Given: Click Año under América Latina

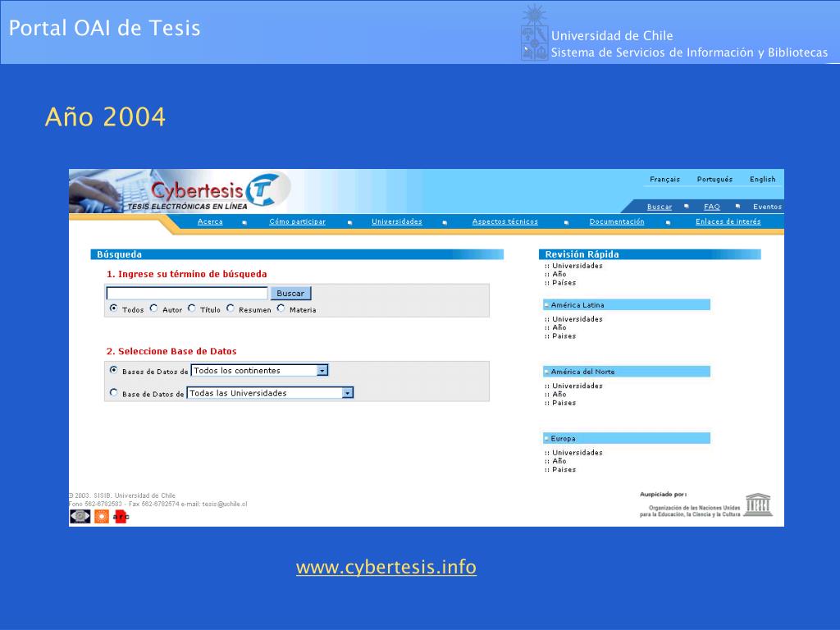Looking at the screenshot, I should pos(559,327).
